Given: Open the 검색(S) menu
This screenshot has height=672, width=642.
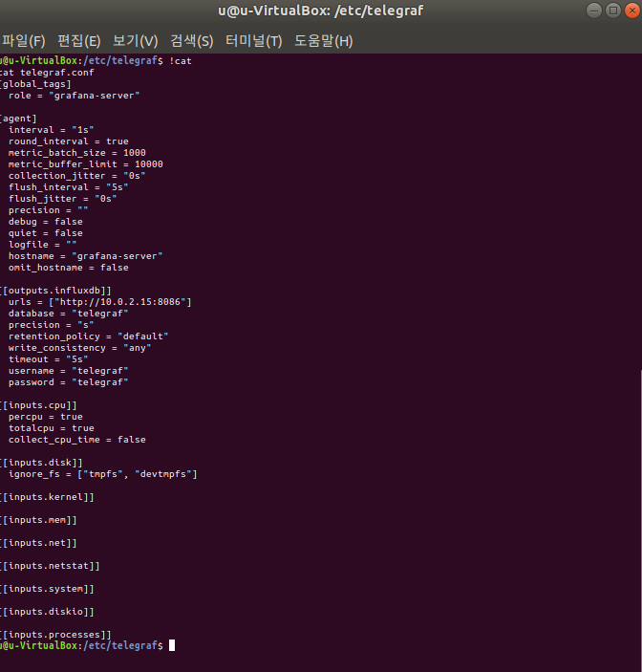Looking at the screenshot, I should [192, 41].
